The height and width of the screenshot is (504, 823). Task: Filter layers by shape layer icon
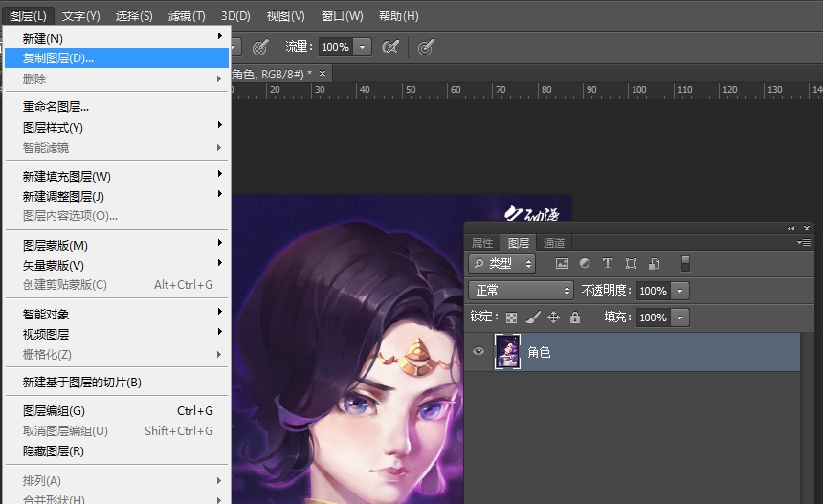[631, 264]
